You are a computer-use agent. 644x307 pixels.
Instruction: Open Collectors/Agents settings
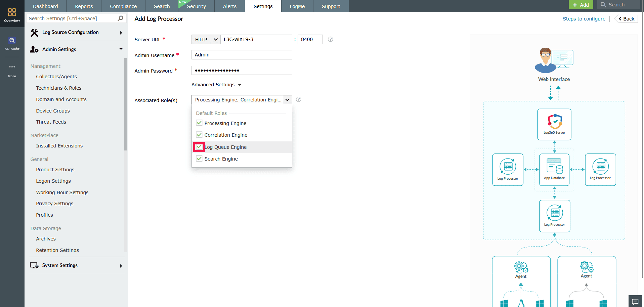56,77
